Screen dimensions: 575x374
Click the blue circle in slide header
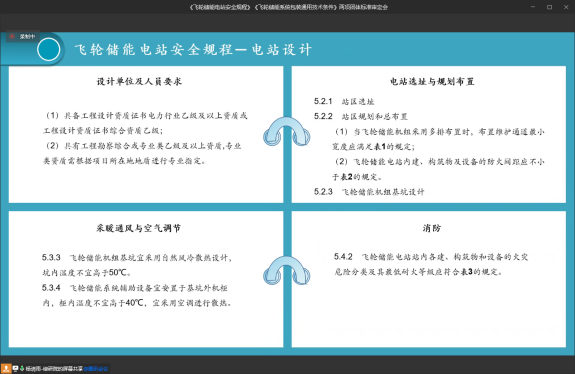pyautogui.click(x=48, y=50)
